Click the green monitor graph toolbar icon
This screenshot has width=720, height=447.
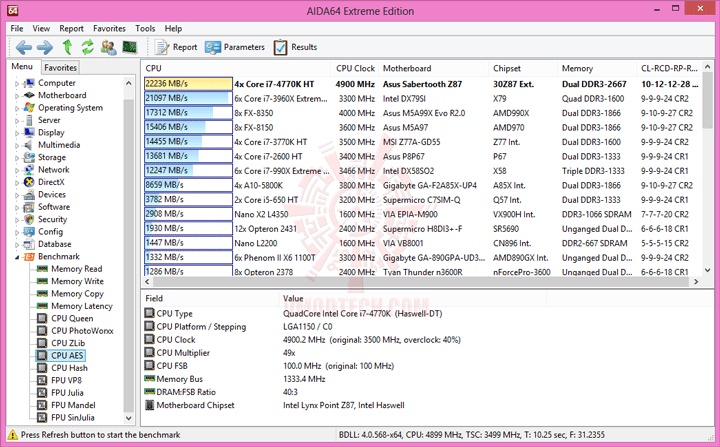point(130,47)
